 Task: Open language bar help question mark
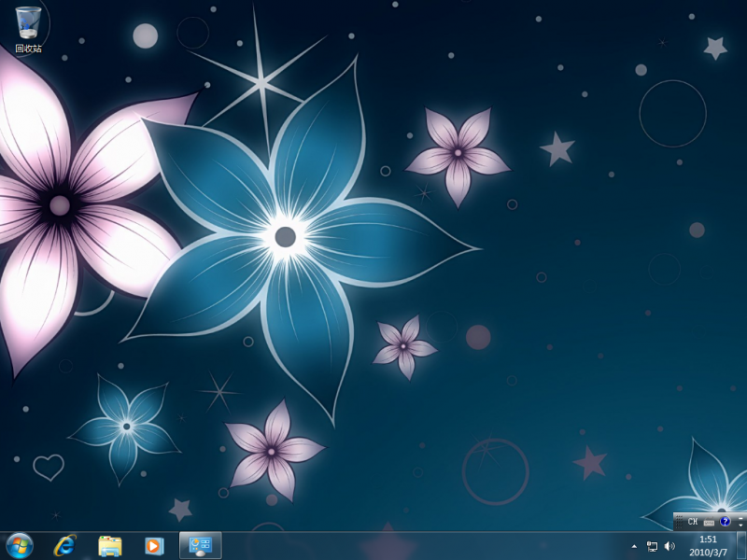726,522
